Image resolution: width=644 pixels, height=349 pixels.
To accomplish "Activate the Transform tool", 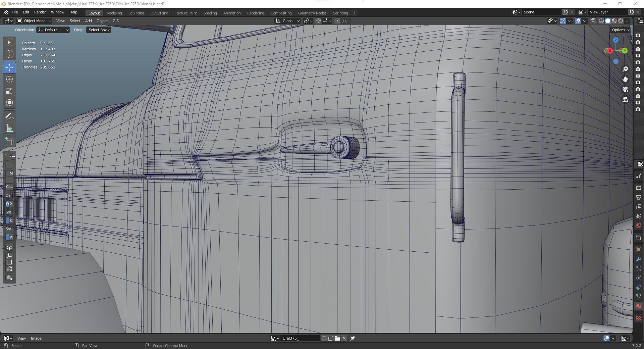I will tap(9, 103).
